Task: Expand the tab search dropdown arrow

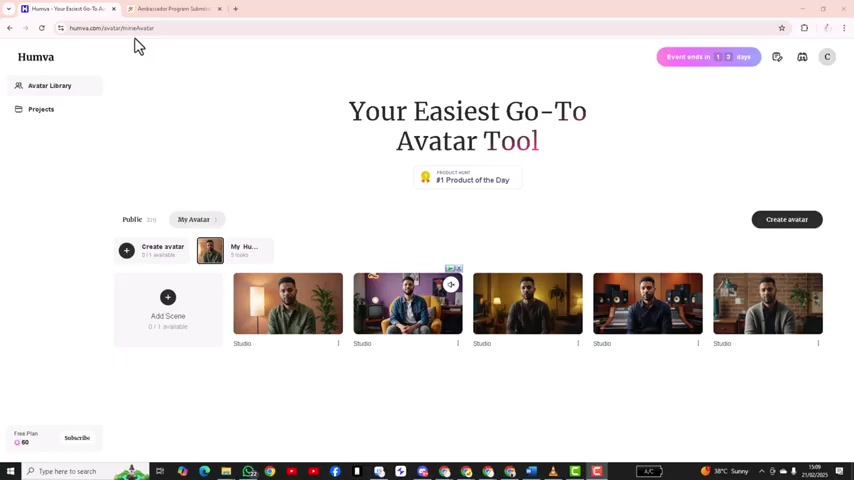Action: 9,9
